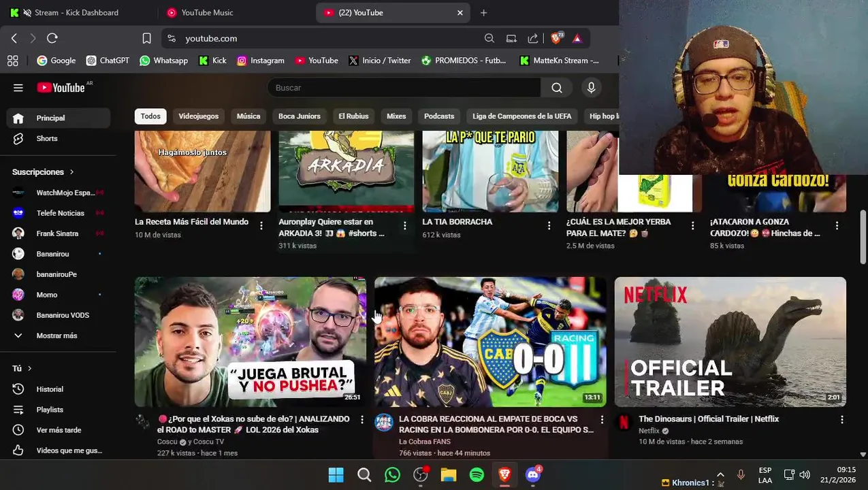The height and width of the screenshot is (490, 868).
Task: Open ChatGPT bookmark
Action: (108, 61)
